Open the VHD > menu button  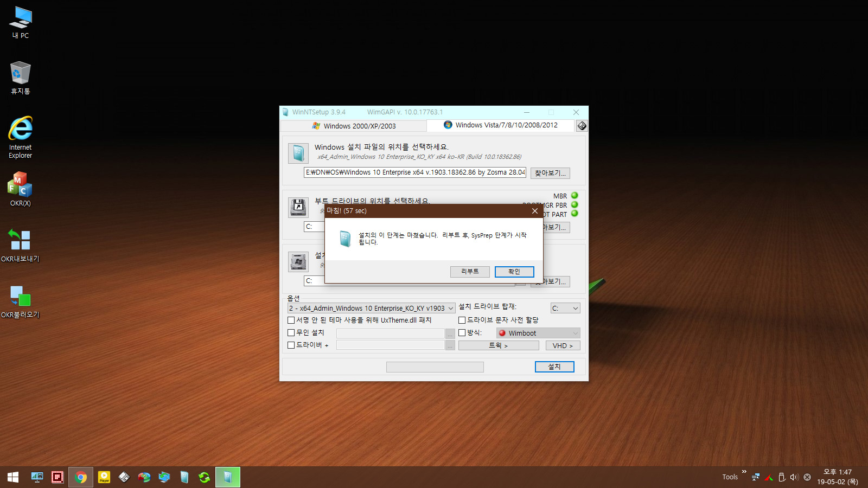click(563, 345)
